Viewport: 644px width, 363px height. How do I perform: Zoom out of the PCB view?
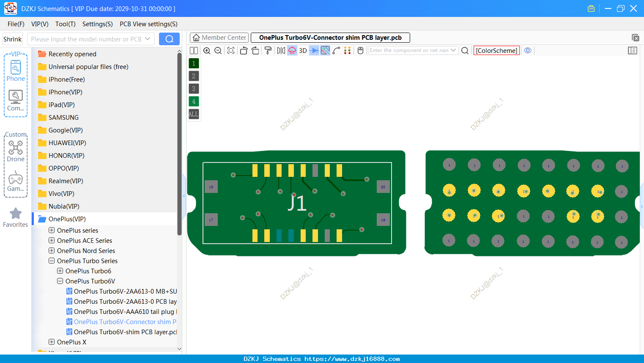point(218,51)
